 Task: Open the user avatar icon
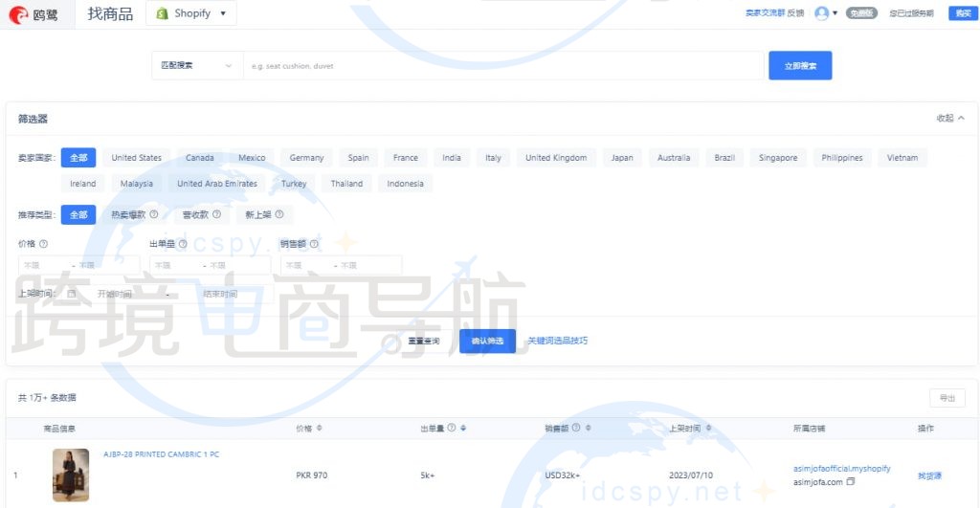point(822,13)
